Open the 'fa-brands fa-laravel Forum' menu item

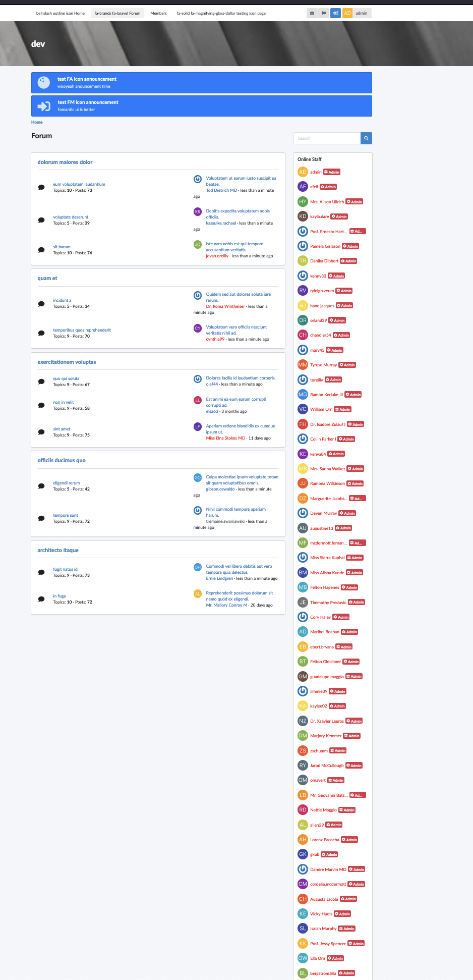point(117,13)
